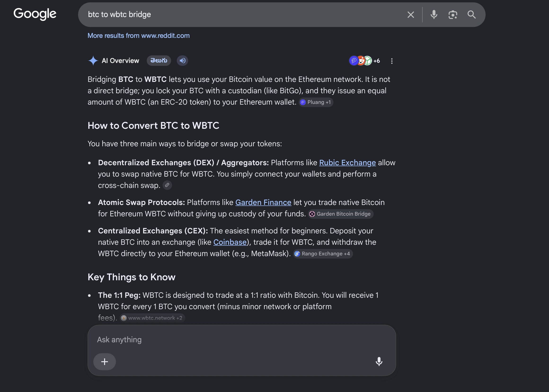549x392 pixels.
Task: Click the plus button to add attachment
Action: click(x=105, y=362)
